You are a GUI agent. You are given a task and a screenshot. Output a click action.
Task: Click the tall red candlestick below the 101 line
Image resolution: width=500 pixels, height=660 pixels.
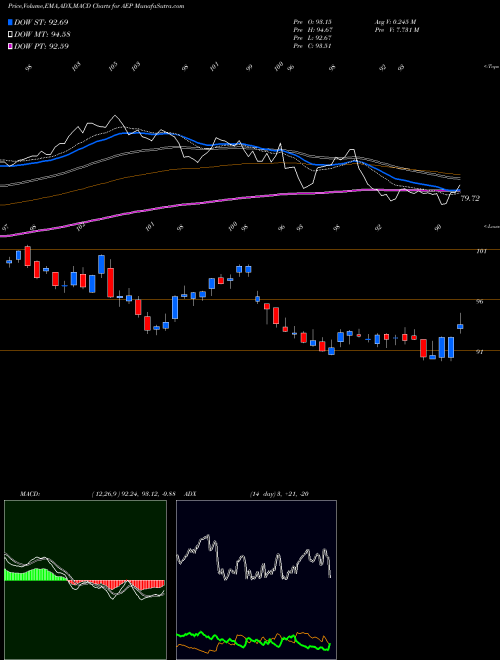(110, 283)
